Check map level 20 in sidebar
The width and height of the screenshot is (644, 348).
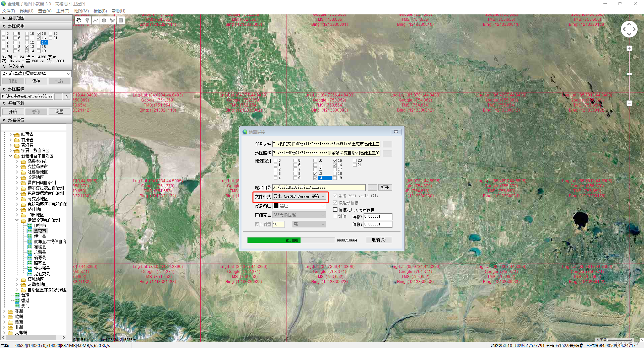coord(51,33)
